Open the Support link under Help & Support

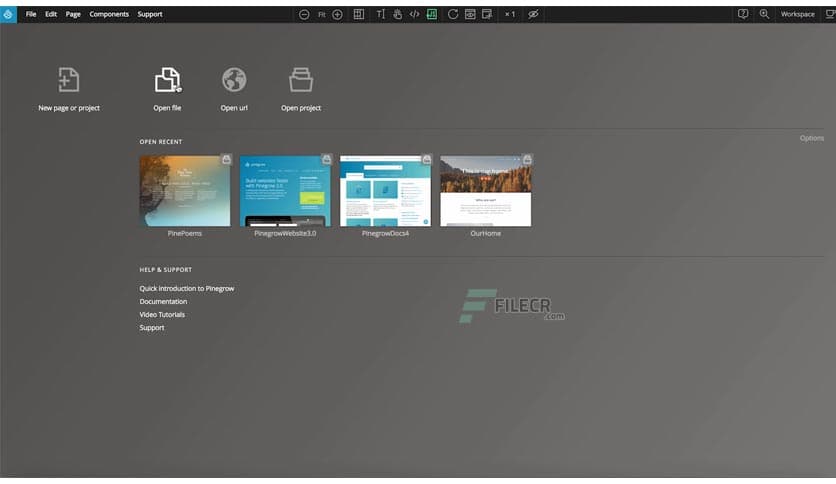[x=152, y=328]
